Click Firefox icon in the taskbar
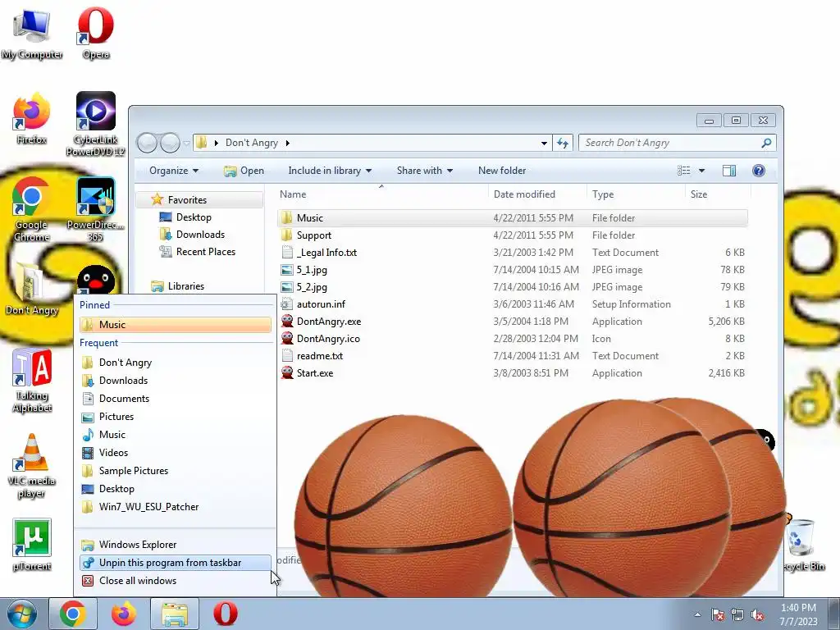This screenshot has height=630, width=840. 124,614
